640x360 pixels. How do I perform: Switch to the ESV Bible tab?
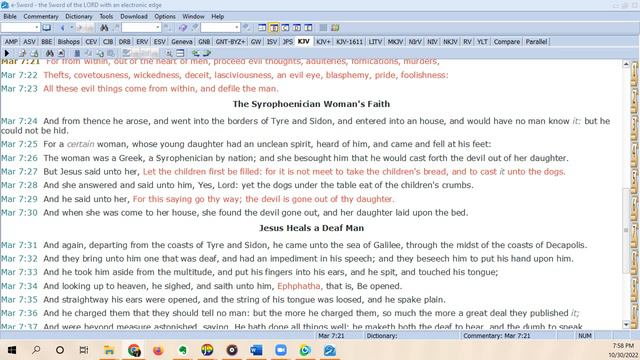click(160, 42)
